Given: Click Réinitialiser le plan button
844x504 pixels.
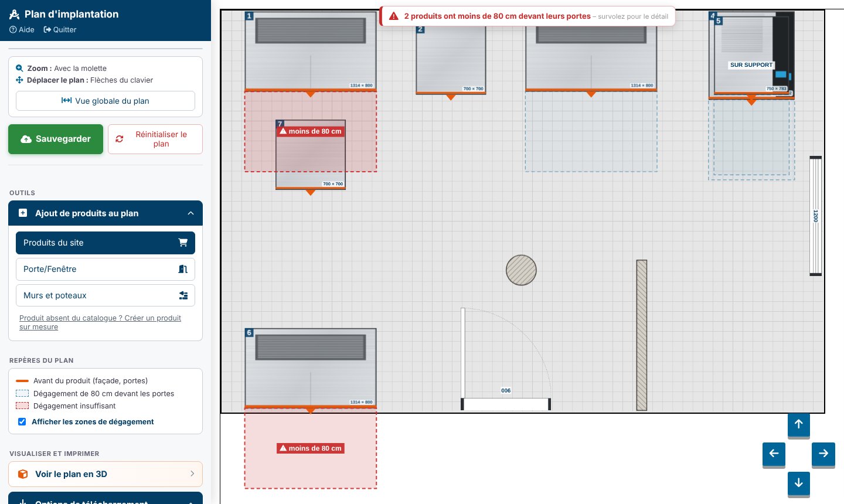Looking at the screenshot, I should tap(155, 139).
